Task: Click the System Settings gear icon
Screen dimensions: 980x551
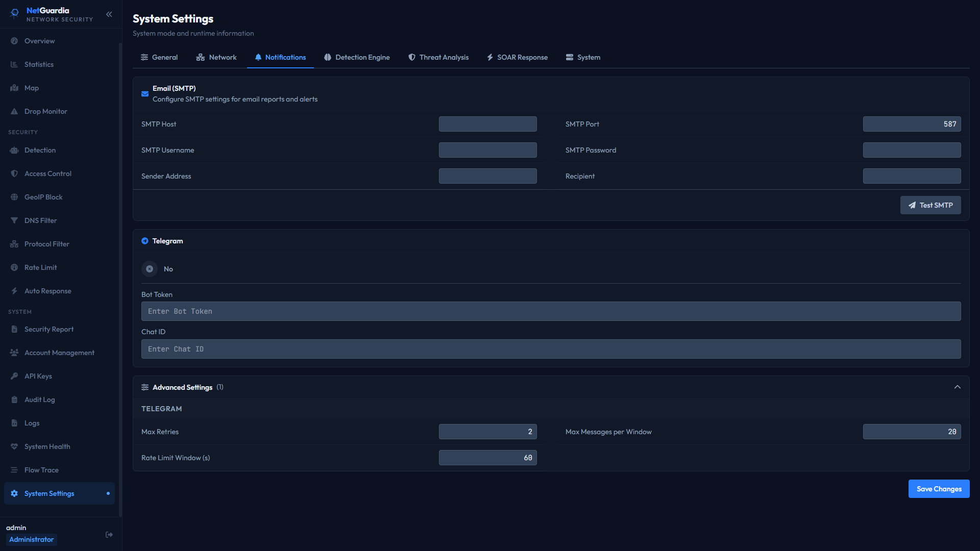Action: [x=14, y=493]
